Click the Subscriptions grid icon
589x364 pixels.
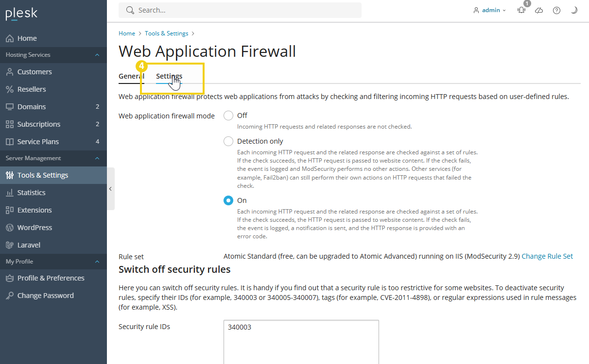[x=10, y=124]
